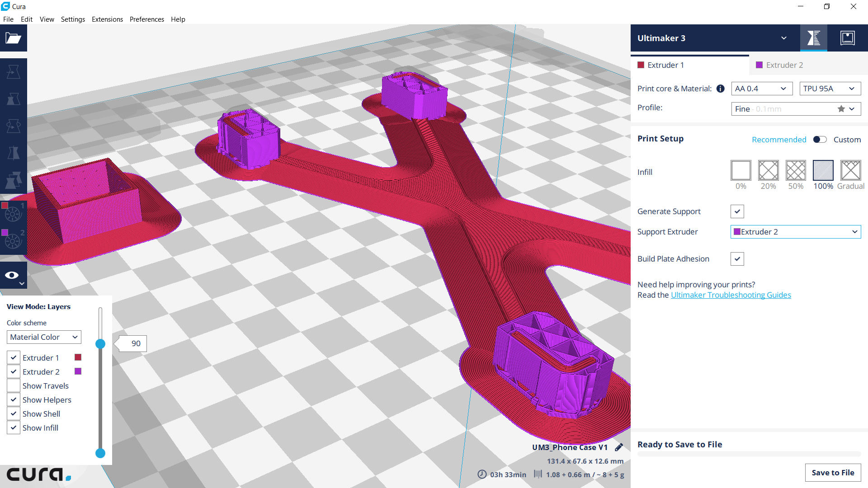Open the Support Extruder dropdown
Viewport: 868px width, 488px height.
[x=796, y=232]
